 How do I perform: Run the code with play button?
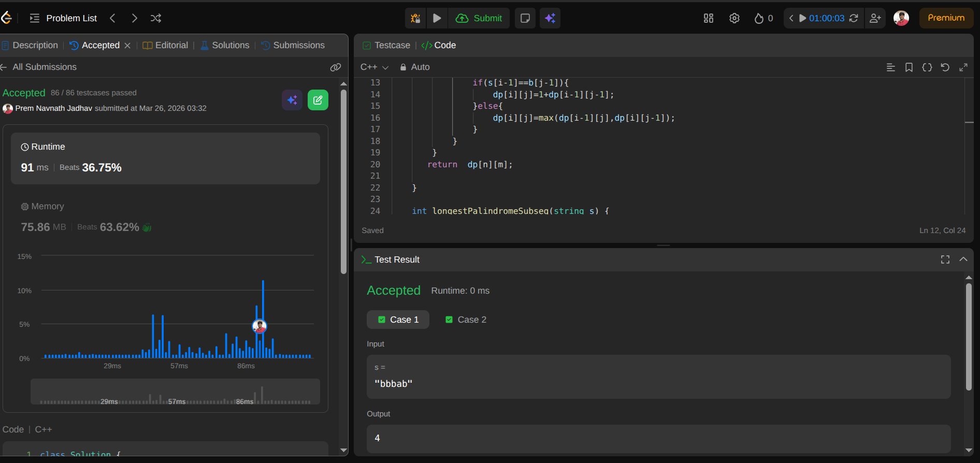[x=437, y=18]
